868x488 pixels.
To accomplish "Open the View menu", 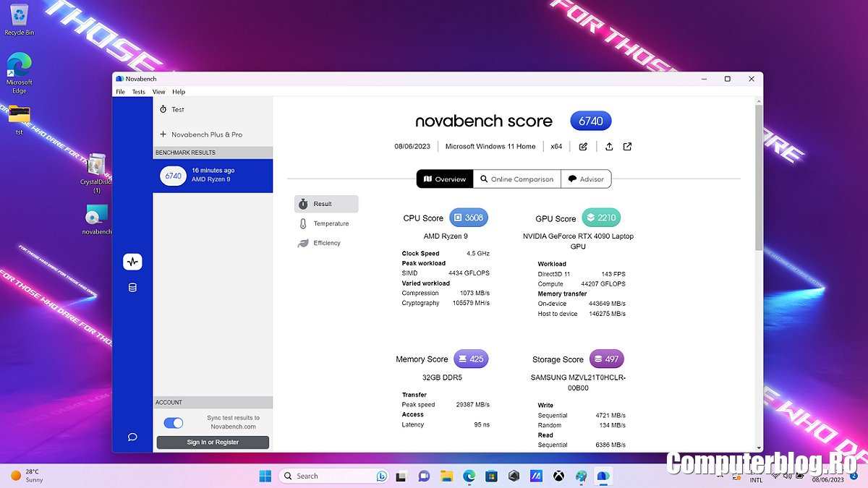I will point(158,92).
